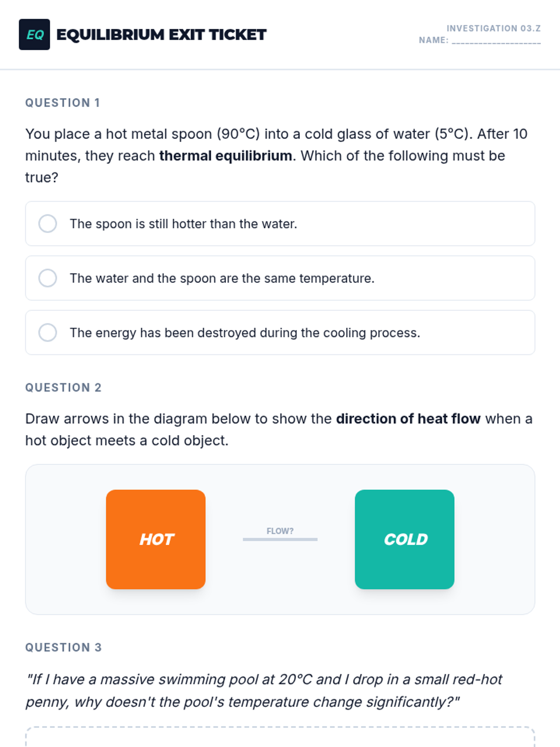Screen dimensions: 560x747
Task: Click the Question 1 heading
Action: pyautogui.click(x=63, y=103)
